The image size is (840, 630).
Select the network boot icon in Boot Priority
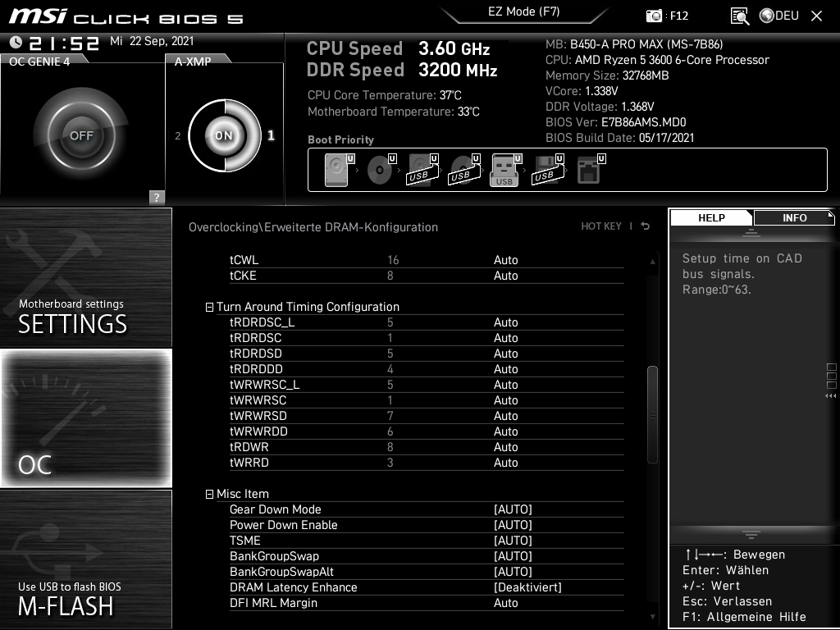[x=592, y=168]
